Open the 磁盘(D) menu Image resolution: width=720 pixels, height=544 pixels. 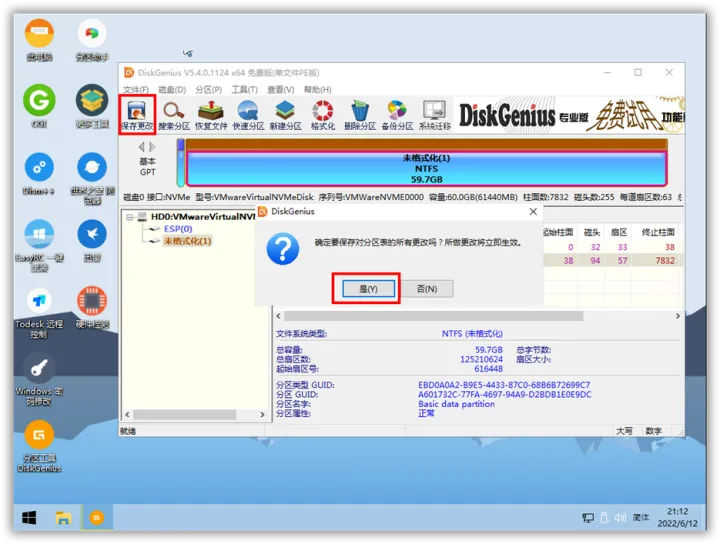click(x=172, y=90)
